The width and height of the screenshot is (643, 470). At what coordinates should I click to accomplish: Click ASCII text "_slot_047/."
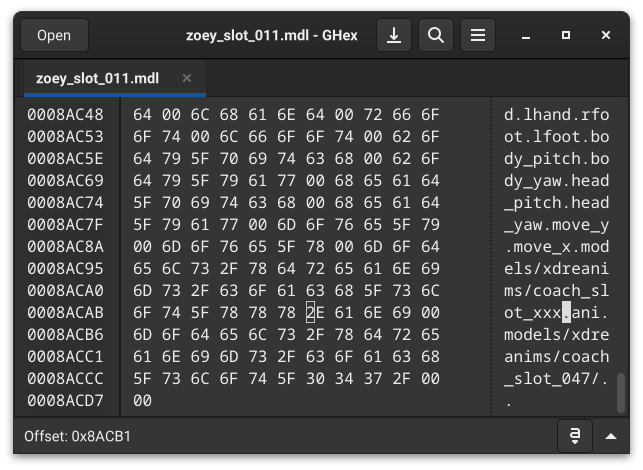coord(552,378)
